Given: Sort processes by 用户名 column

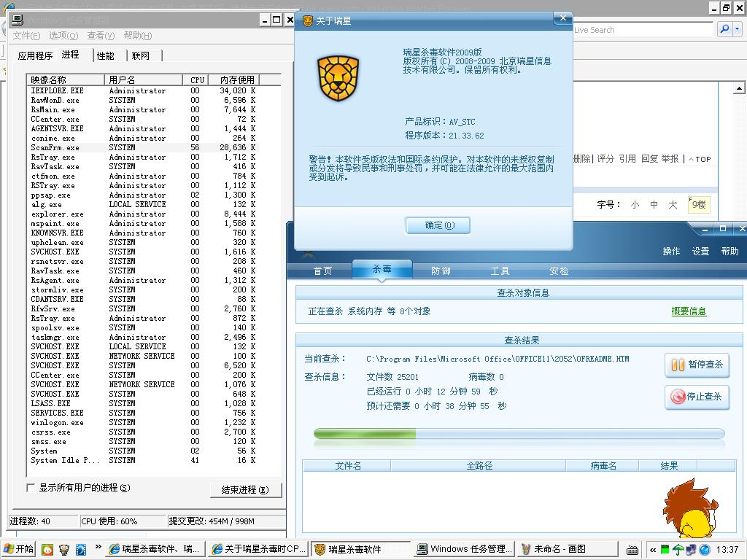Looking at the screenshot, I should point(144,79).
